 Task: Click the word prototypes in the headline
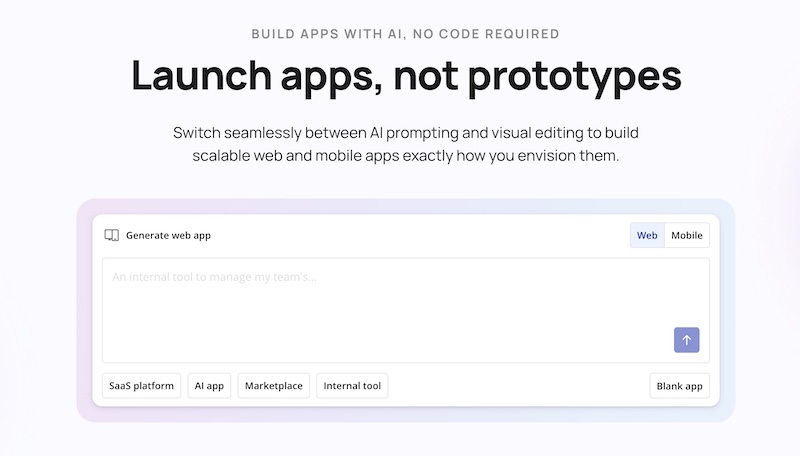574,78
